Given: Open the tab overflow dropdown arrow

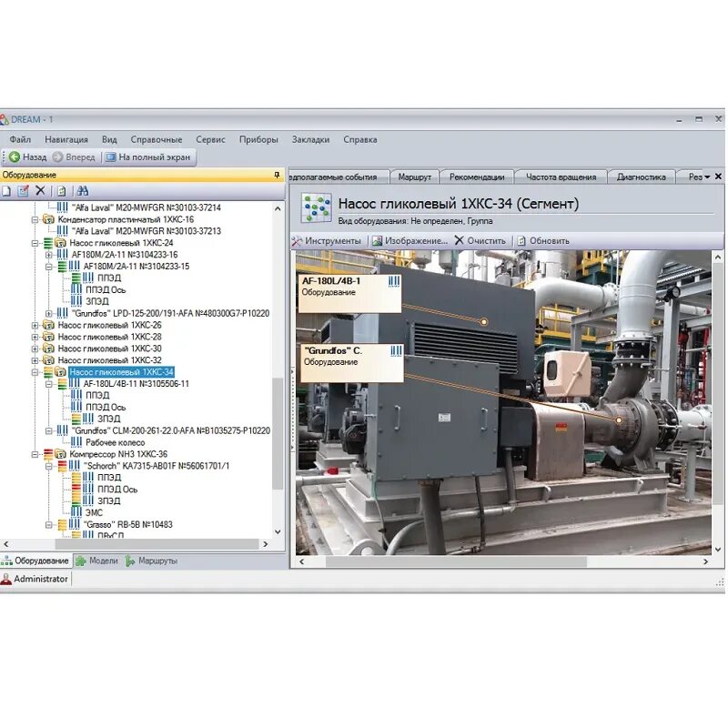Looking at the screenshot, I should 707,177.
